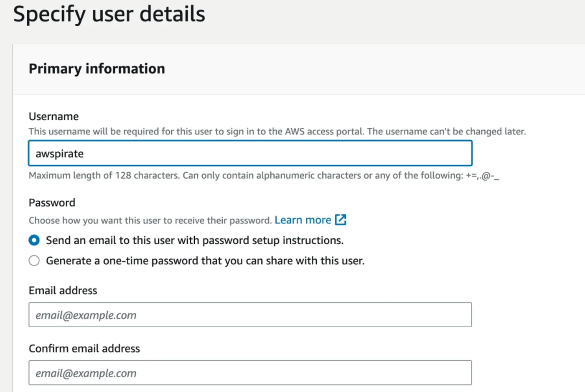This screenshot has width=585, height=392.
Task: Focus the Username input field
Action: [250, 153]
